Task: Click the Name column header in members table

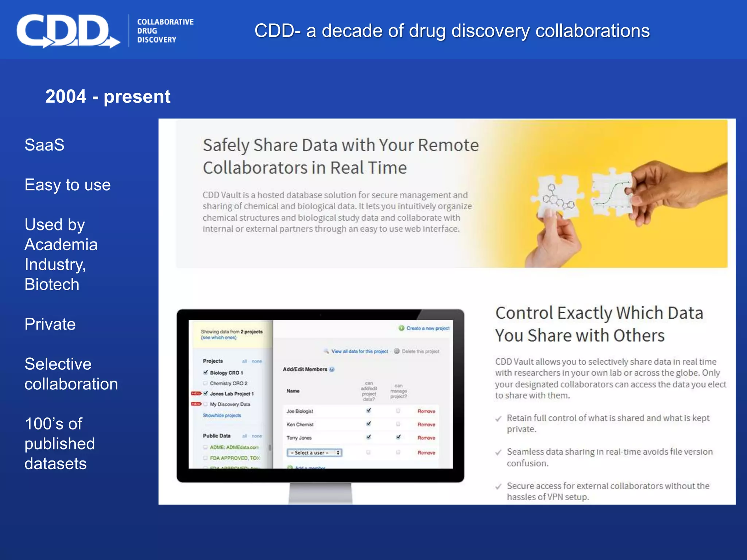Action: pyautogui.click(x=293, y=391)
